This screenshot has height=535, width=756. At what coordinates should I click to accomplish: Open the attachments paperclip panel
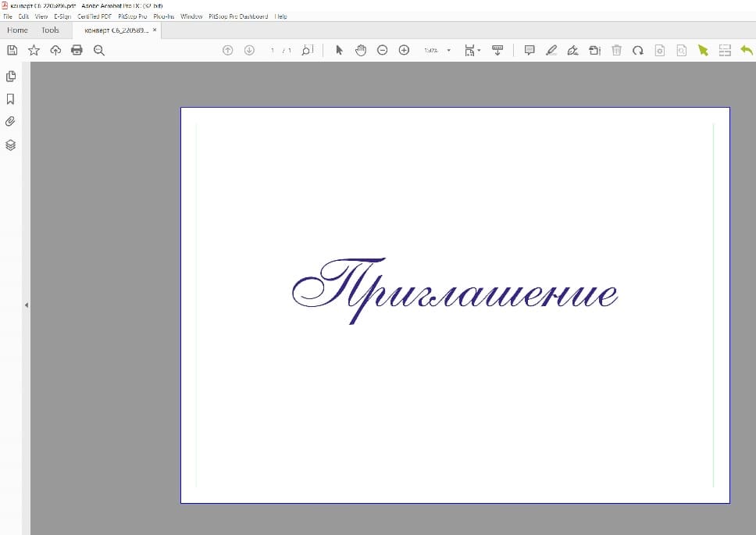click(x=11, y=122)
